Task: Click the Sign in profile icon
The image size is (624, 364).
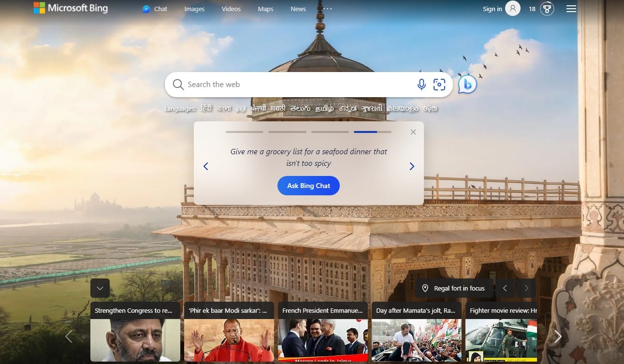Action: pyautogui.click(x=512, y=8)
